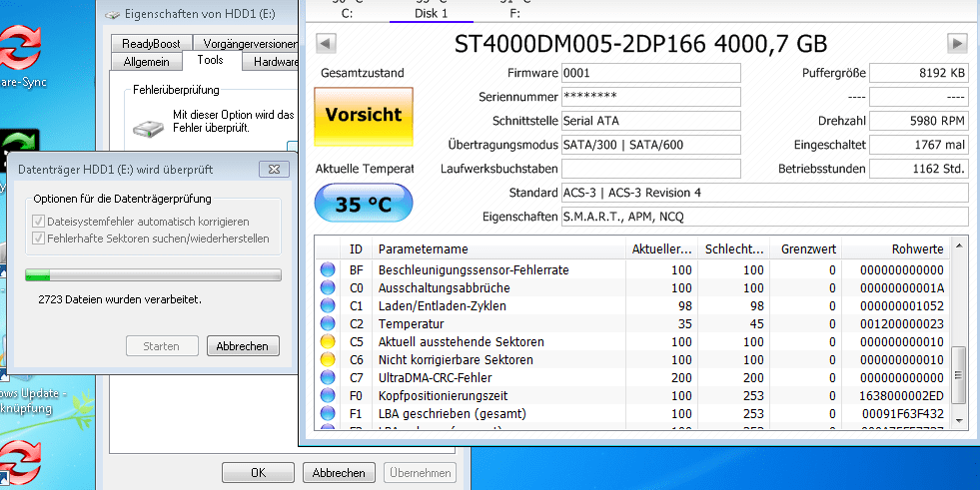
Task: Click Aktueller... column header
Action: pyautogui.click(x=661, y=249)
